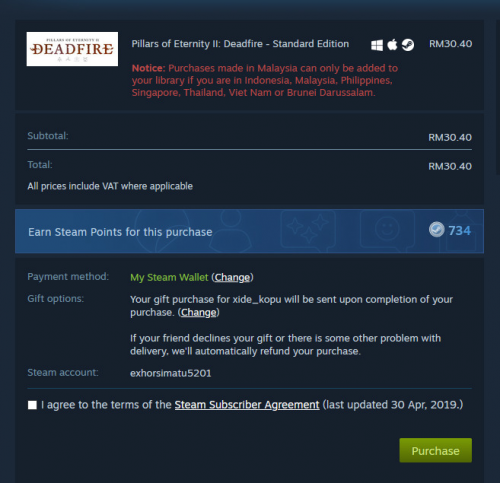
Task: Click the Pillars of Eternity II title
Action: coord(240,44)
